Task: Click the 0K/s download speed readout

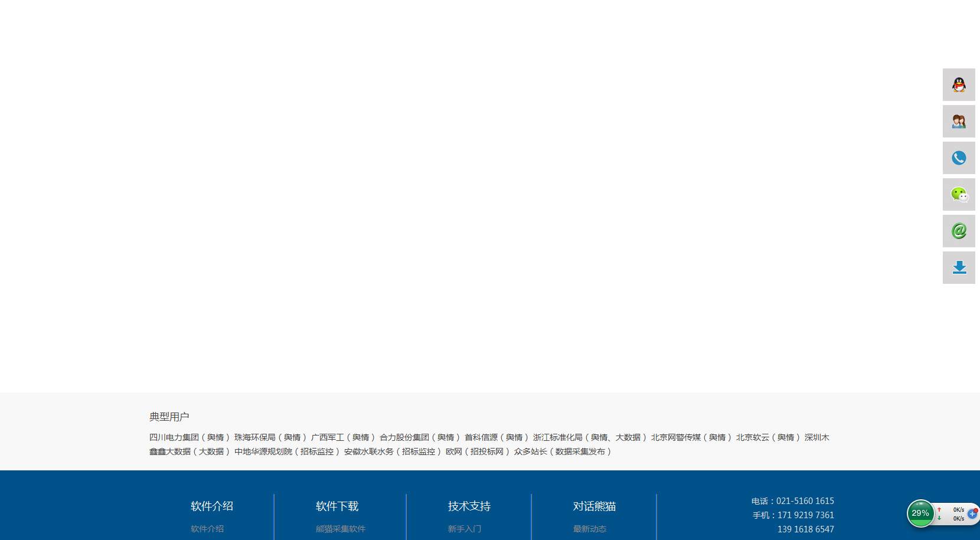Action: [x=959, y=519]
